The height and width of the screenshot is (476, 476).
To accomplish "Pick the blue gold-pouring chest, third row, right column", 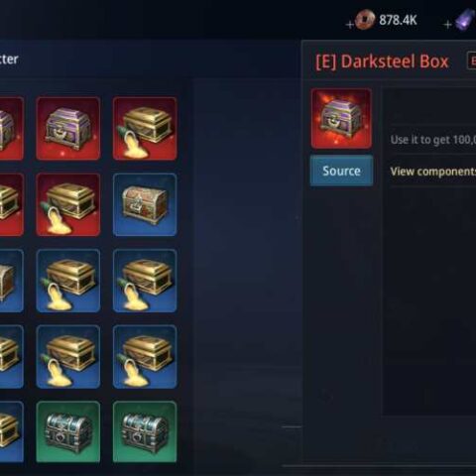I will [x=145, y=281].
